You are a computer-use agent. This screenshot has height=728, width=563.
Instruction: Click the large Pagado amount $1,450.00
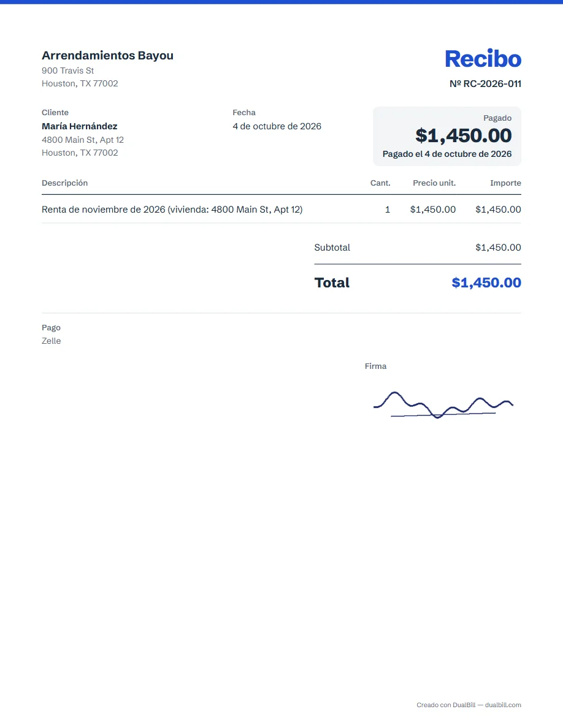tap(463, 135)
